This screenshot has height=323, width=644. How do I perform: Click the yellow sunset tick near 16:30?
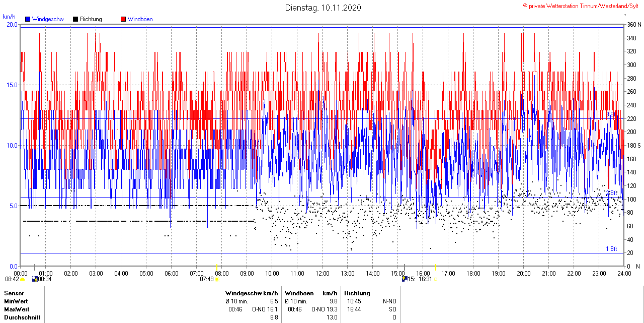[x=435, y=267]
